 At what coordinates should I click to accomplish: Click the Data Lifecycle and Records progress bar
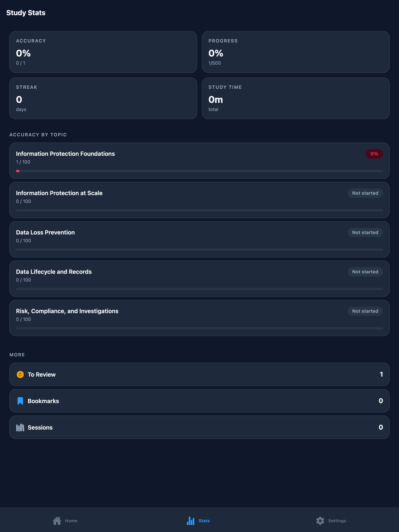[199, 289]
